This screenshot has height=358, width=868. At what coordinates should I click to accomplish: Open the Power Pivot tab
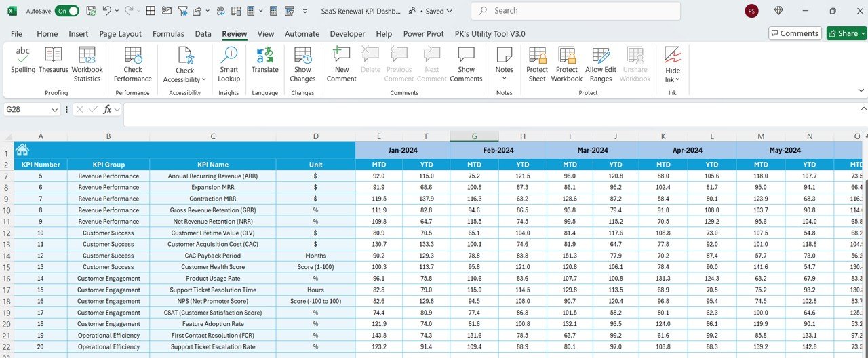pyautogui.click(x=424, y=33)
